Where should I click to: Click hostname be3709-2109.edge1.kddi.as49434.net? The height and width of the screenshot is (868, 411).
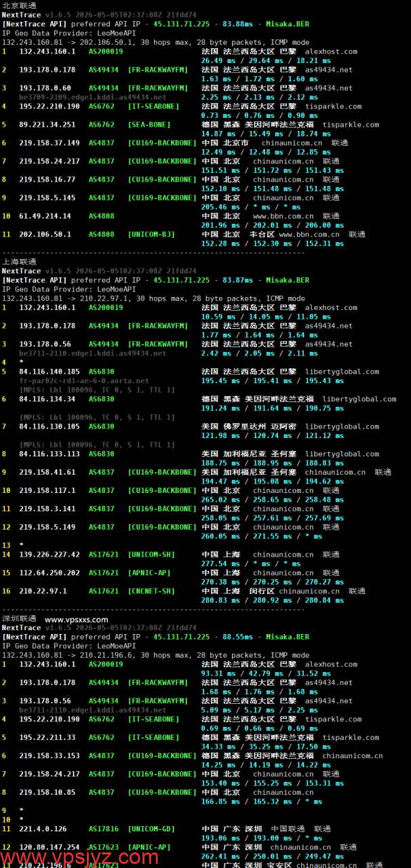click(x=92, y=98)
